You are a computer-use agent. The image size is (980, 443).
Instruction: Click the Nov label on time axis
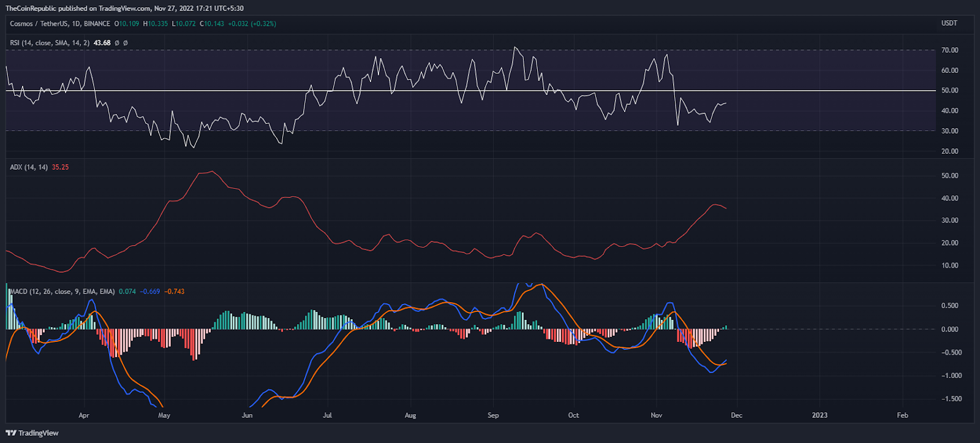coord(656,415)
